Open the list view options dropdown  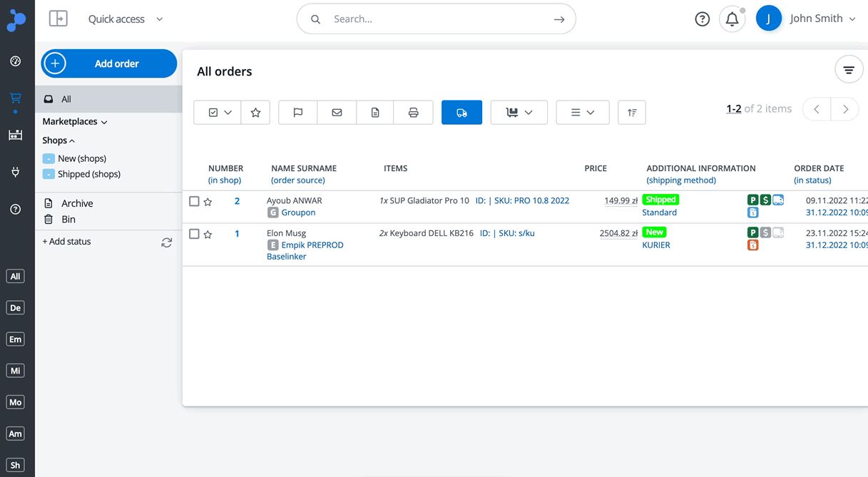583,113
